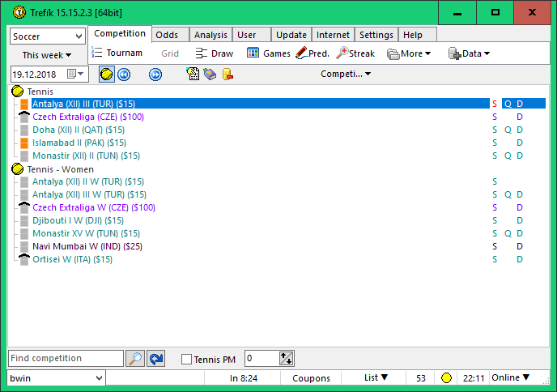Click the yellow ball status bar icon
Viewport: 557px width, 392px height.
pos(445,378)
